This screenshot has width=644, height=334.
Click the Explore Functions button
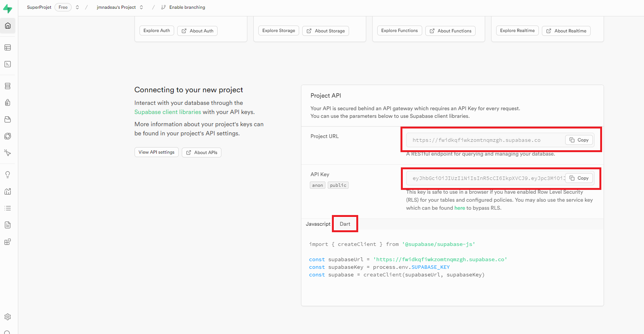coord(399,31)
